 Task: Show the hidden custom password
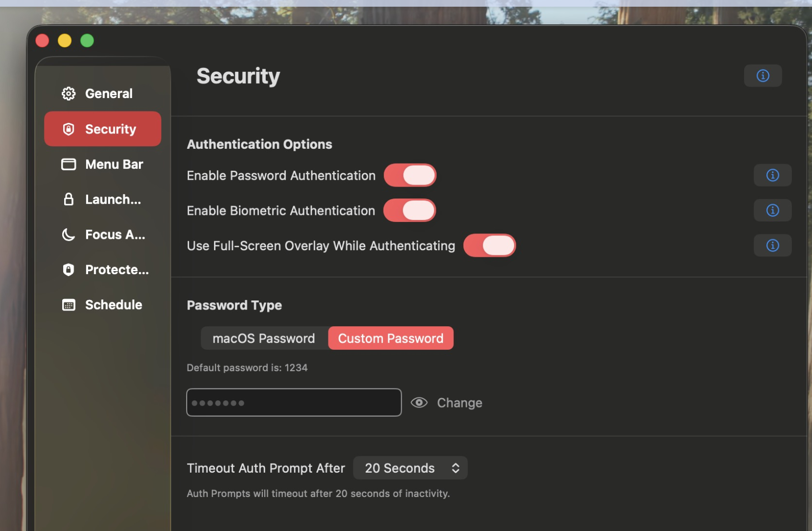[419, 402]
